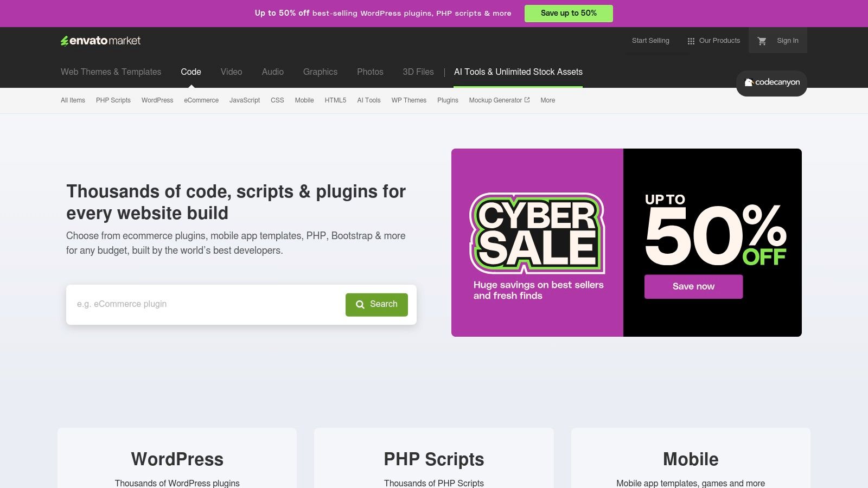868x488 pixels.
Task: Click the green checkout-style Save up to 50% banner button
Action: [569, 13]
